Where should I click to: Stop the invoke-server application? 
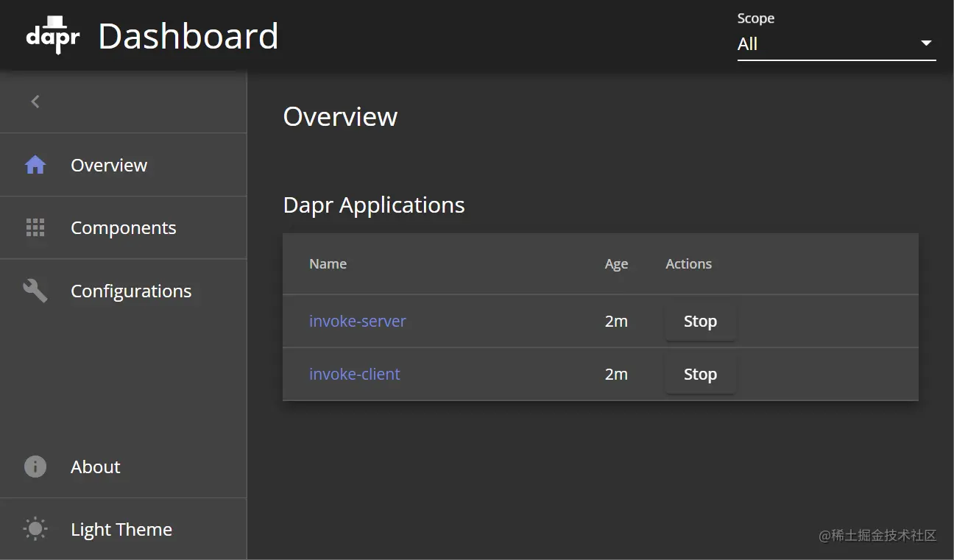coord(700,322)
